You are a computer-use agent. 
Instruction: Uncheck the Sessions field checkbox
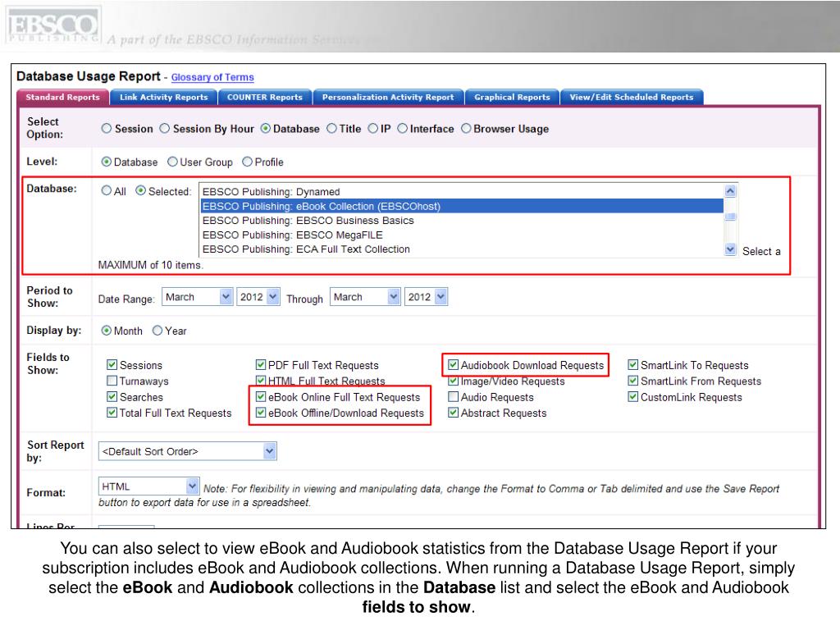tap(112, 365)
